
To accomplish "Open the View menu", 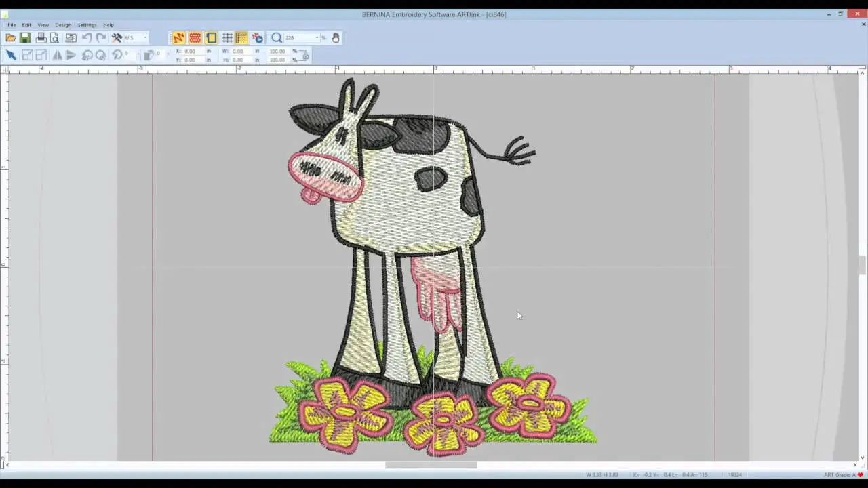I will point(43,25).
